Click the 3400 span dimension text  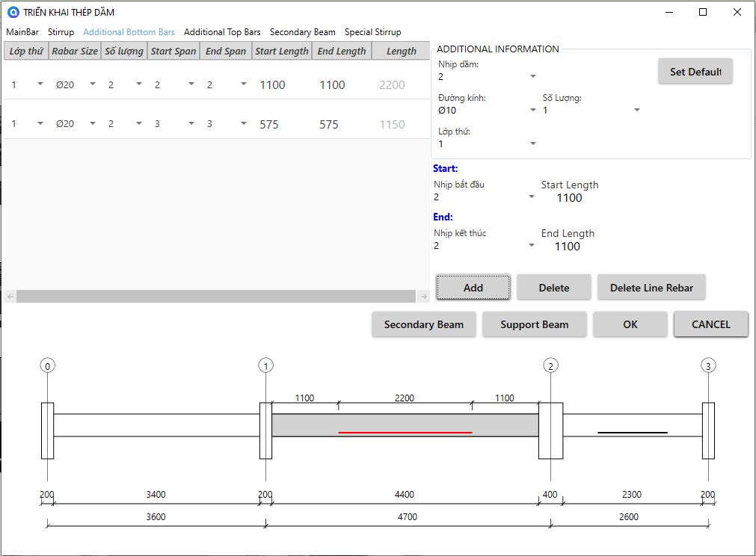pos(156,494)
